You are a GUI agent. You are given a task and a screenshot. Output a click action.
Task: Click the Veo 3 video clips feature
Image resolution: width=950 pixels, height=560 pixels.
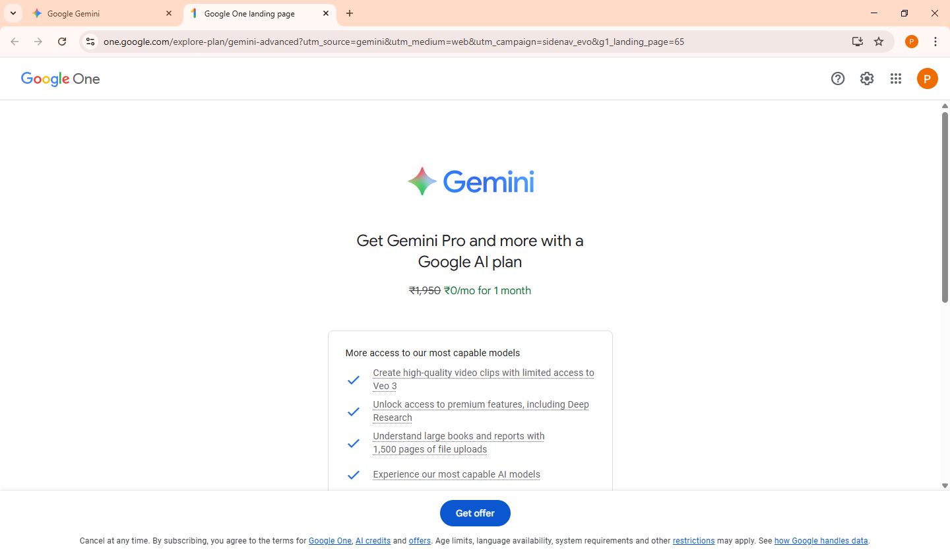click(484, 379)
